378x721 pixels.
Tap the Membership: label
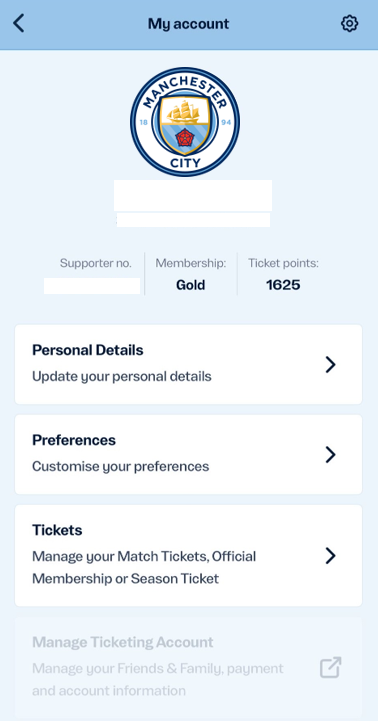pyautogui.click(x=191, y=263)
